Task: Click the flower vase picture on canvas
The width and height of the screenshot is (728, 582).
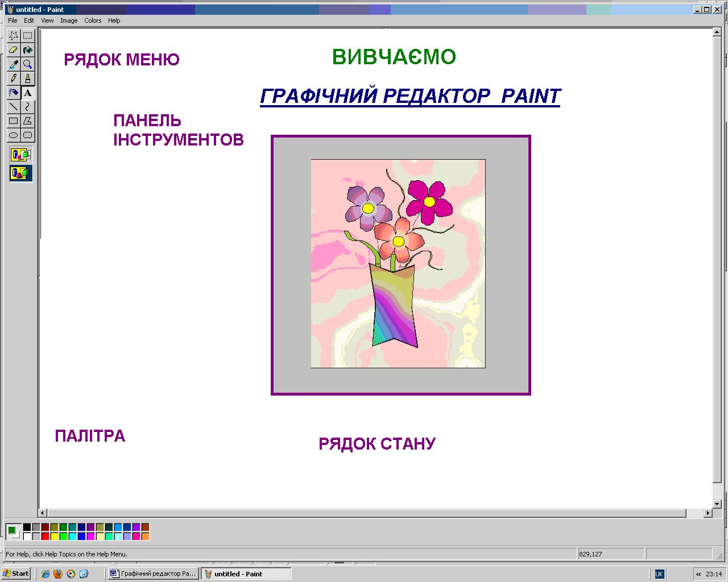Action: pos(398,264)
